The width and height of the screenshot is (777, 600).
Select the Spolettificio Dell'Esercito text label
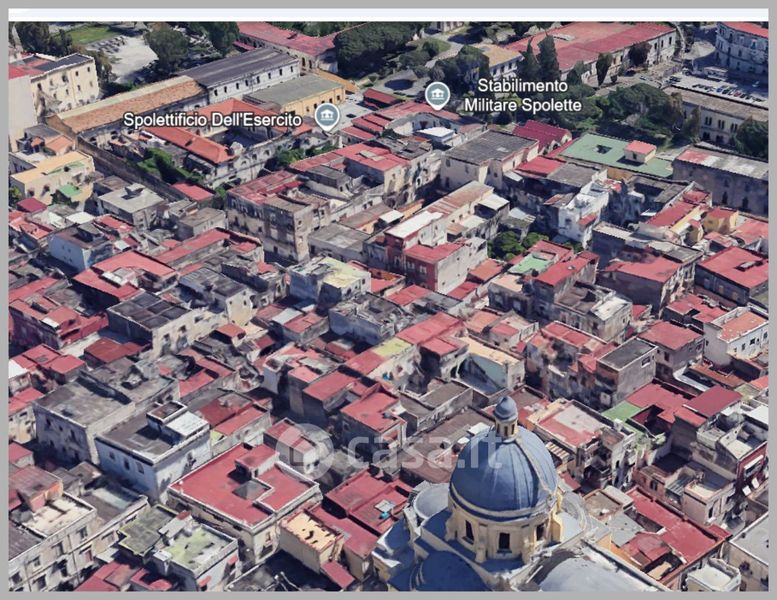[x=212, y=119]
